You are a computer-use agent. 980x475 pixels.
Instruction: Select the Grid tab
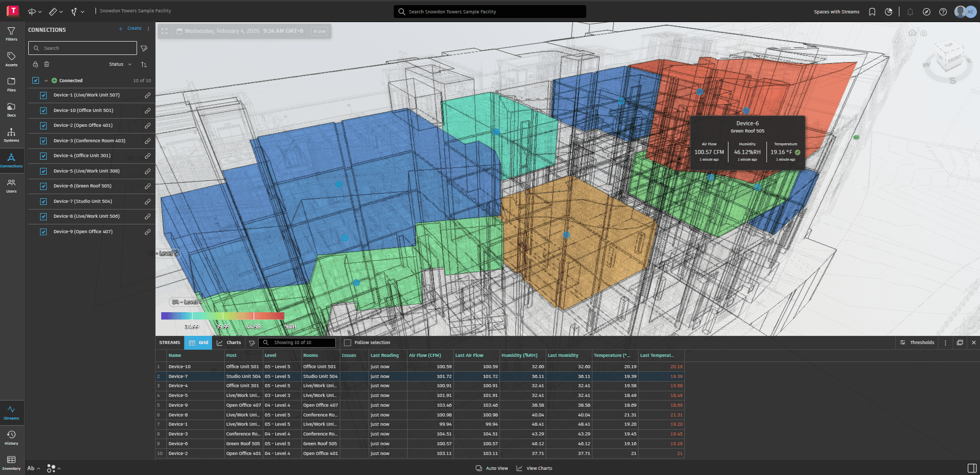198,342
